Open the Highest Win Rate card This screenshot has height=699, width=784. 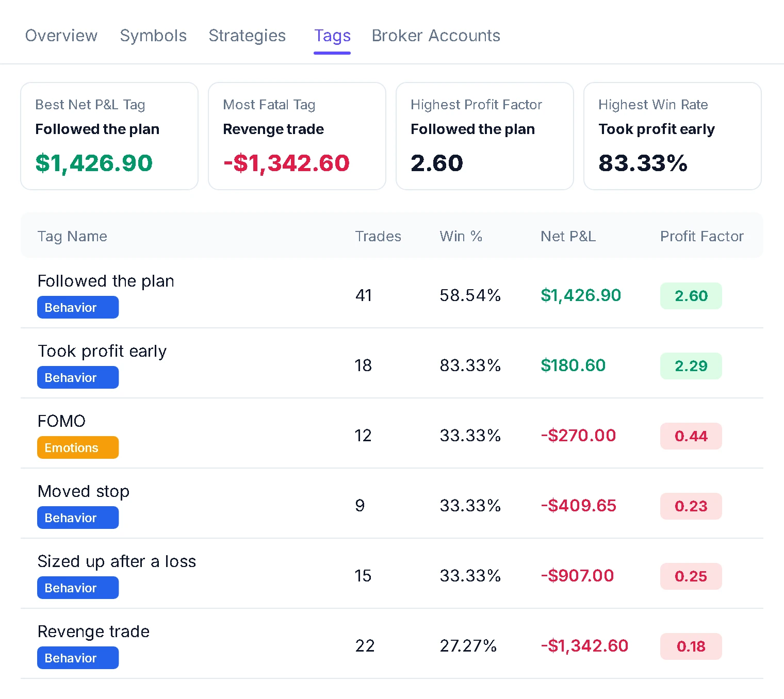(673, 136)
